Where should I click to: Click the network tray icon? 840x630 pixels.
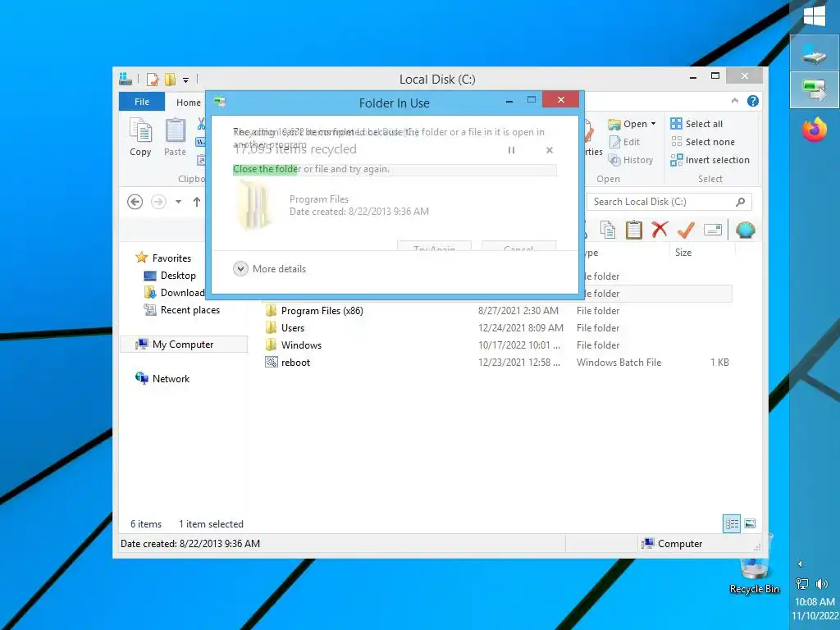pyautogui.click(x=802, y=584)
